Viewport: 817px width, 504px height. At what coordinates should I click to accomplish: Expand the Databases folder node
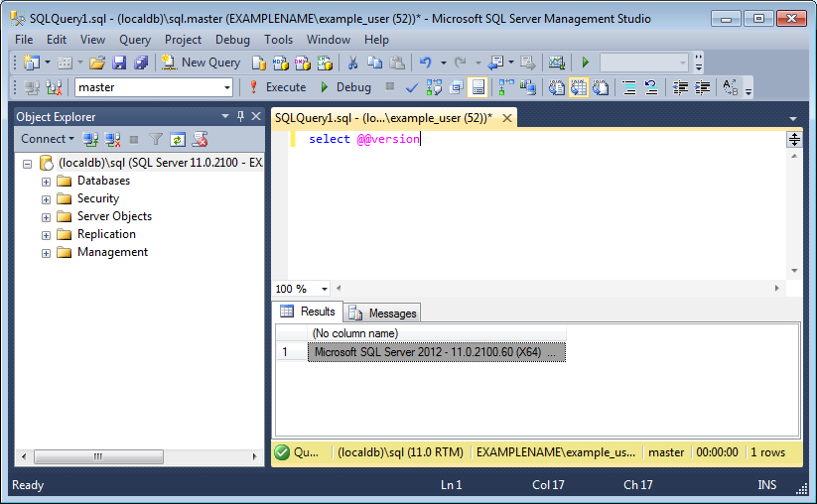point(46,182)
